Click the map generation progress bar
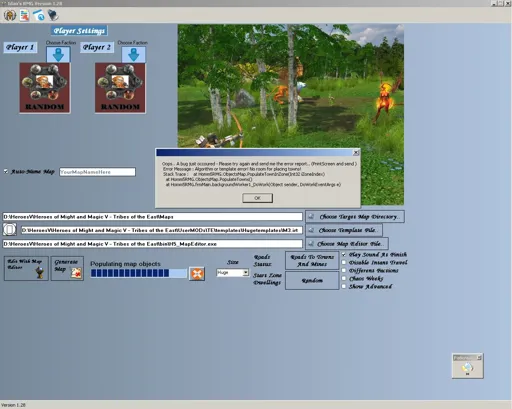Image resolution: width=512 pixels, height=409 pixels. tap(138, 273)
